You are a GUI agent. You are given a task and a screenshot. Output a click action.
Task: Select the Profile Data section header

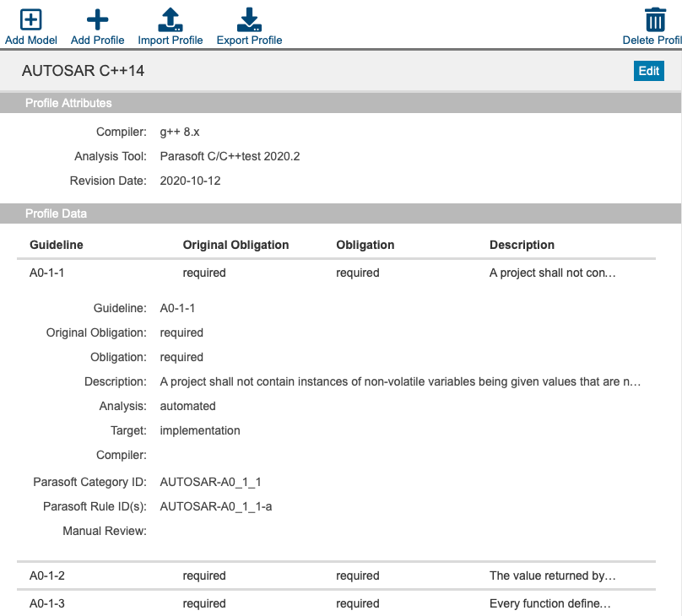coord(340,213)
